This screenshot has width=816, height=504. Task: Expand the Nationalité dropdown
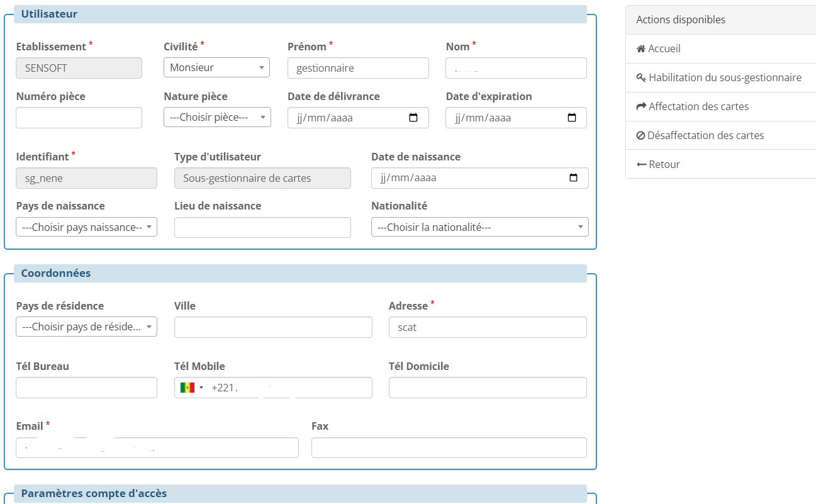coord(479,227)
